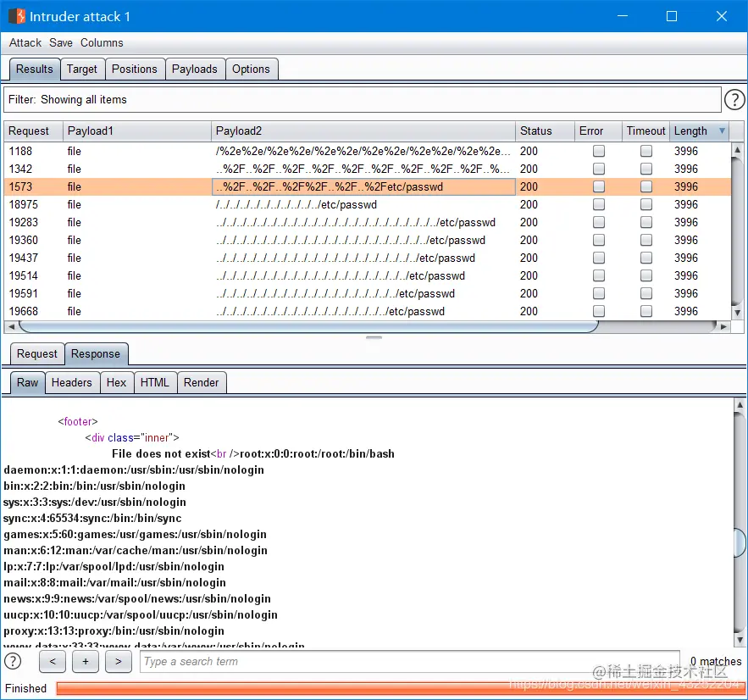The width and height of the screenshot is (748, 700).
Task: Go to next search match button
Action: pyautogui.click(x=119, y=661)
